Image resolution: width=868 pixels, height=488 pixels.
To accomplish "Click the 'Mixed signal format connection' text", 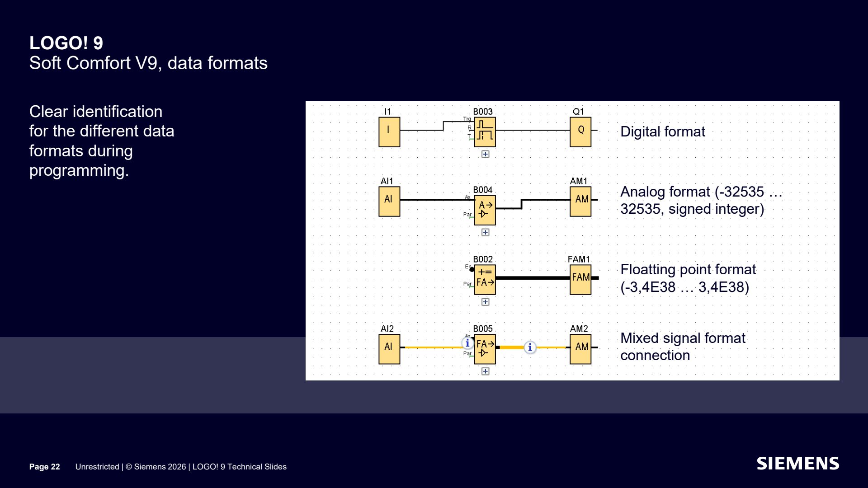I will pos(683,347).
